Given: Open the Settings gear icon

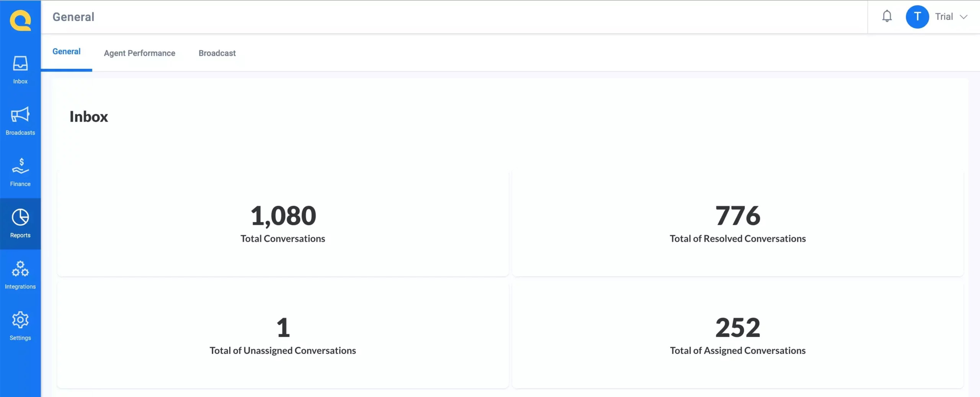Looking at the screenshot, I should point(20,320).
